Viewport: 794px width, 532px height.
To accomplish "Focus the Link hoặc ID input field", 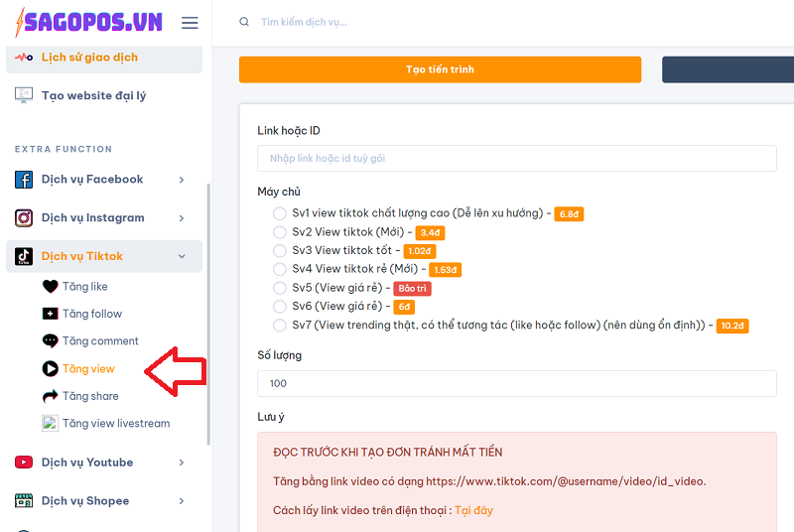I will point(516,159).
